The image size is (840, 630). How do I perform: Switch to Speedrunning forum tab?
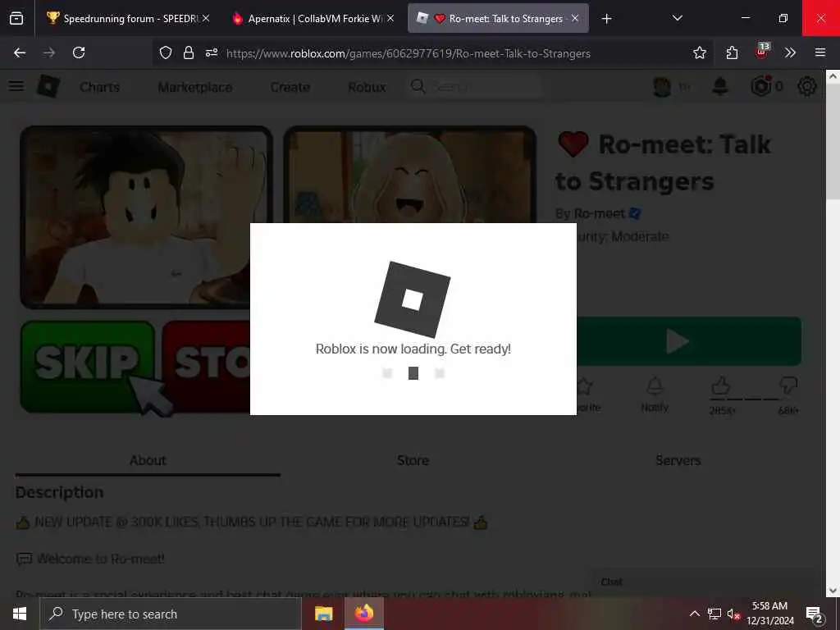pyautogui.click(x=129, y=19)
